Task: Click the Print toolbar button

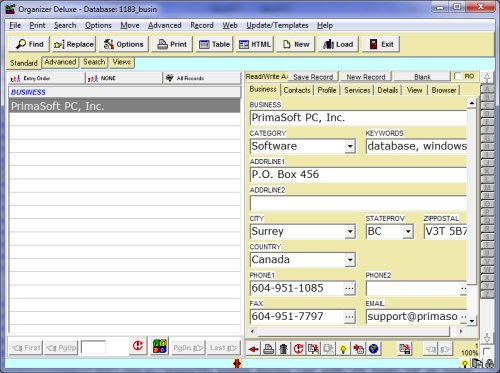Action: [172, 44]
